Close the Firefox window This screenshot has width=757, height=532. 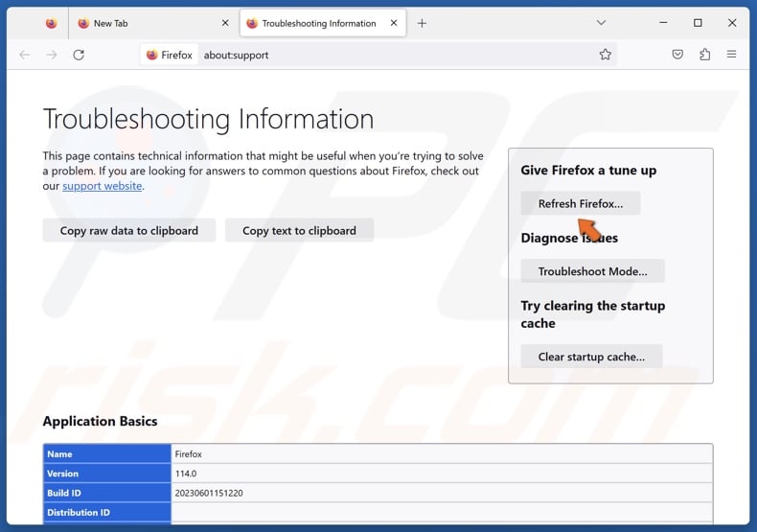pyautogui.click(x=732, y=23)
